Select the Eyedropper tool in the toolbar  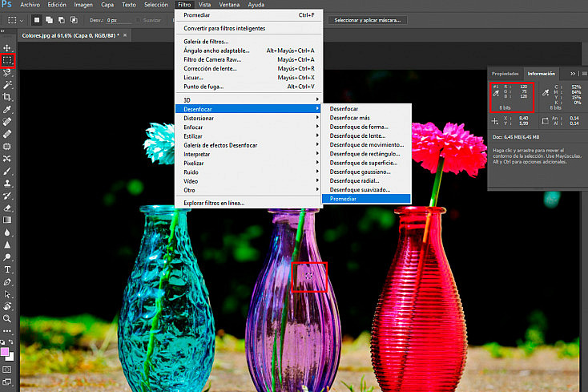pos(7,110)
